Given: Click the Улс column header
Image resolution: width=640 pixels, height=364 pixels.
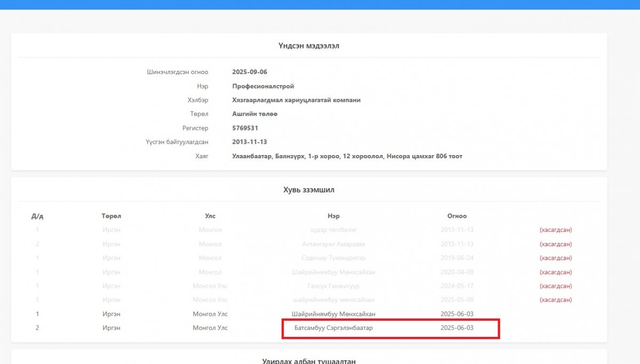Looking at the screenshot, I should 210,216.
